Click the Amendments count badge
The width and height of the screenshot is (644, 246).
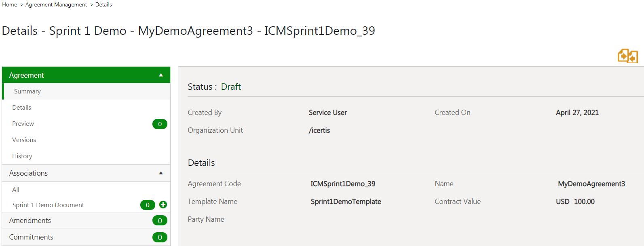160,221
